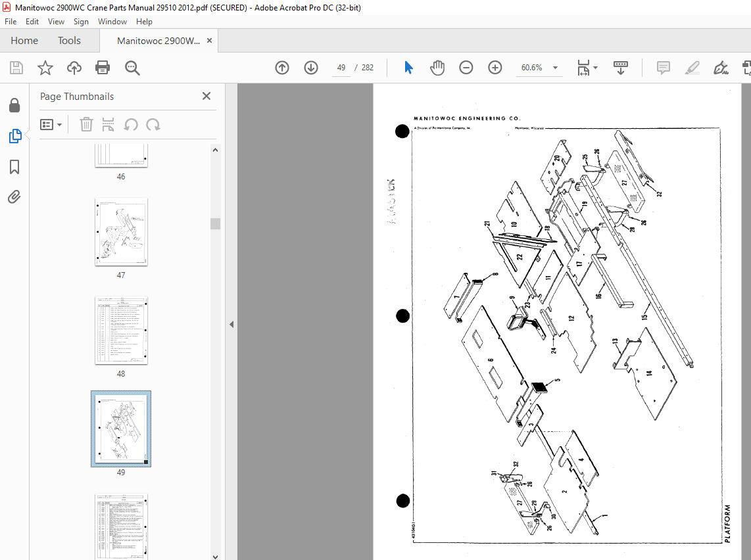Click the 282 total pages text

click(x=368, y=68)
